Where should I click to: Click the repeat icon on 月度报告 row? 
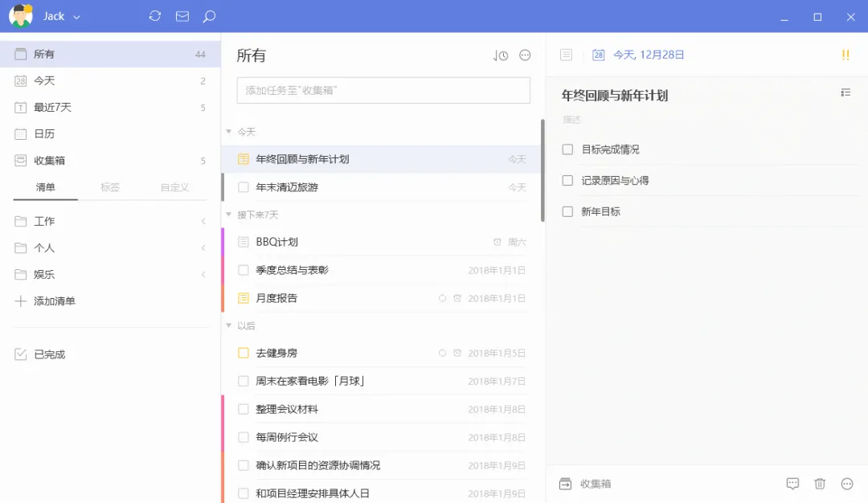[442, 298]
